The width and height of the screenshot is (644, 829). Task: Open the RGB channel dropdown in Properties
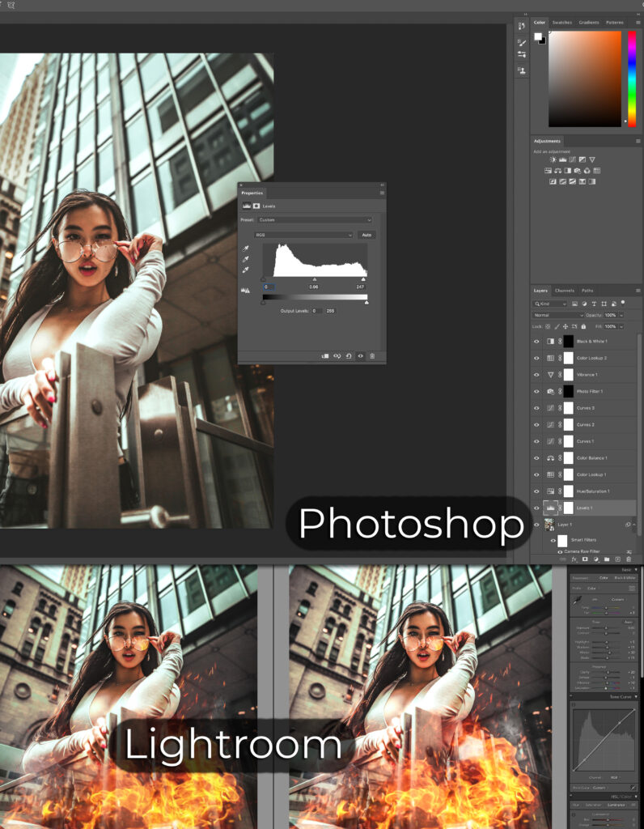pos(303,235)
